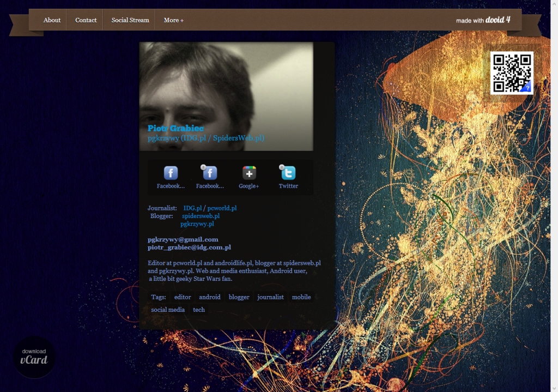This screenshot has width=558, height=392.
Task: Click the 'Editor at pcworld.pl' bio text
Action: (234, 270)
